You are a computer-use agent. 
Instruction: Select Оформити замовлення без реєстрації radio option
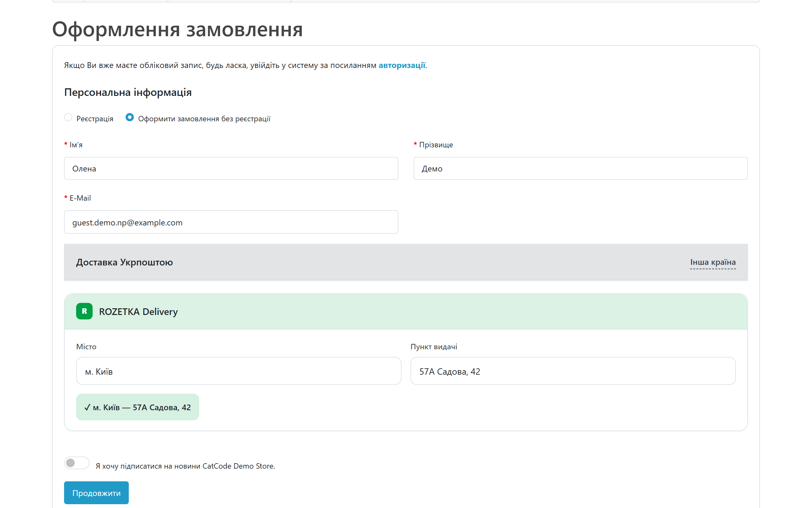tap(129, 117)
